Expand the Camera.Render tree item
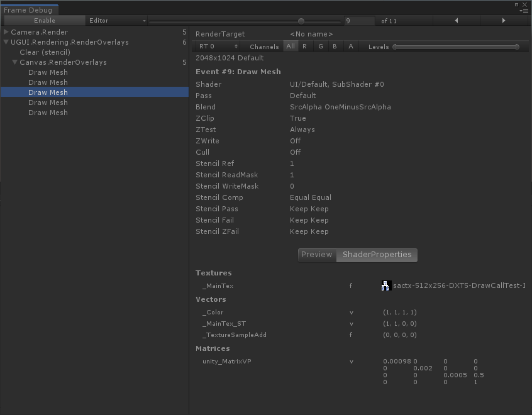This screenshot has height=415, width=532. click(6, 32)
